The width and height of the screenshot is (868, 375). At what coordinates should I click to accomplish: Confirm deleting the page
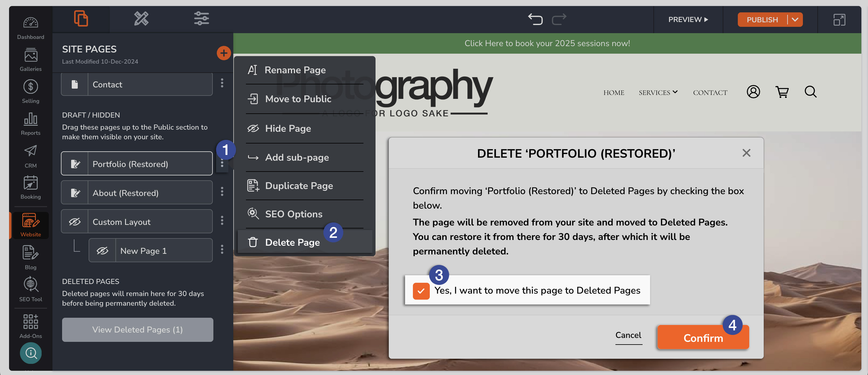703,338
